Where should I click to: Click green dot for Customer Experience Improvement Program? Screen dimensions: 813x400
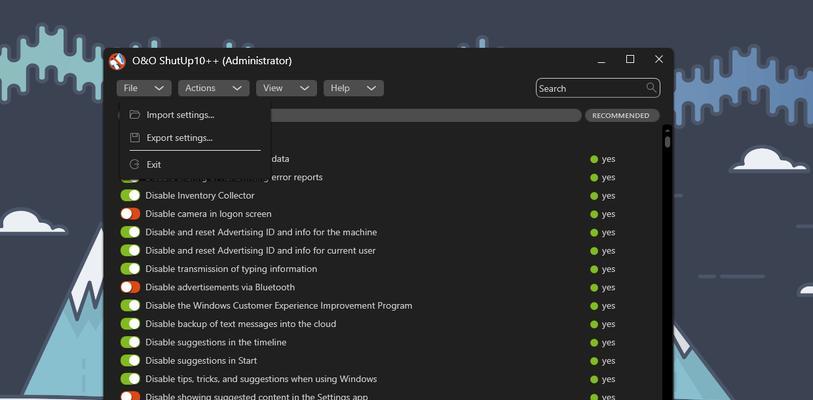click(x=594, y=306)
